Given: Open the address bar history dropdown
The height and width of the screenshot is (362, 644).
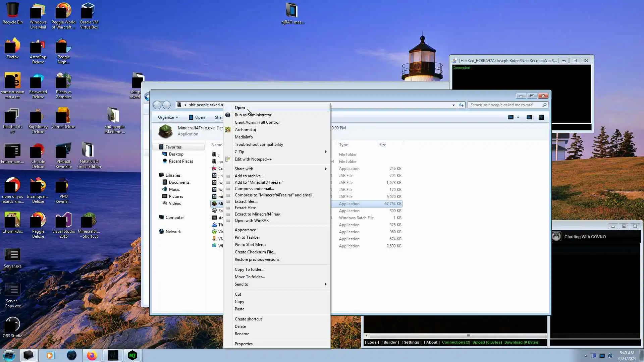Looking at the screenshot, I should 453,105.
